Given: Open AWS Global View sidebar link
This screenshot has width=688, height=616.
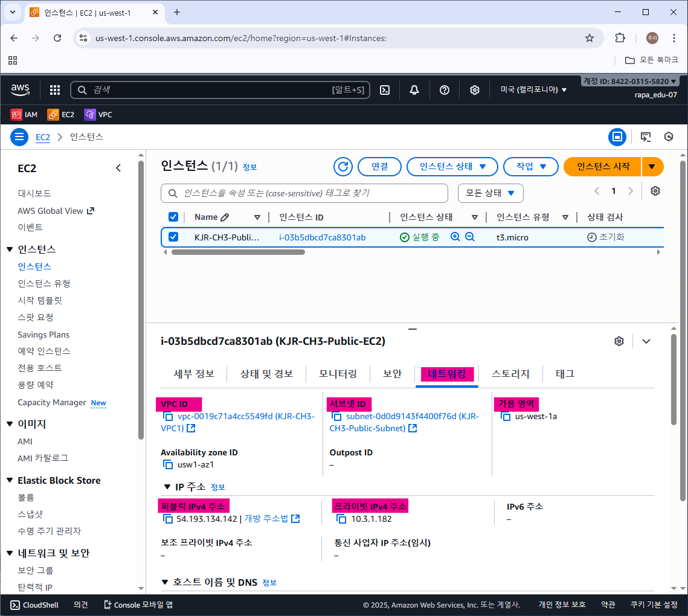Looking at the screenshot, I should pyautogui.click(x=56, y=211).
